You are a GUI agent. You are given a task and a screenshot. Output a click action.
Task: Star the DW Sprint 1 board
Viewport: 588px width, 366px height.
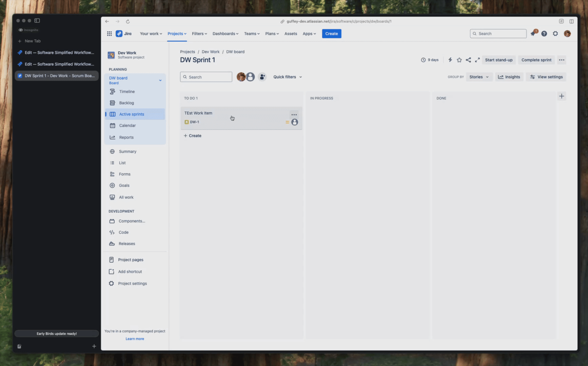pyautogui.click(x=459, y=60)
